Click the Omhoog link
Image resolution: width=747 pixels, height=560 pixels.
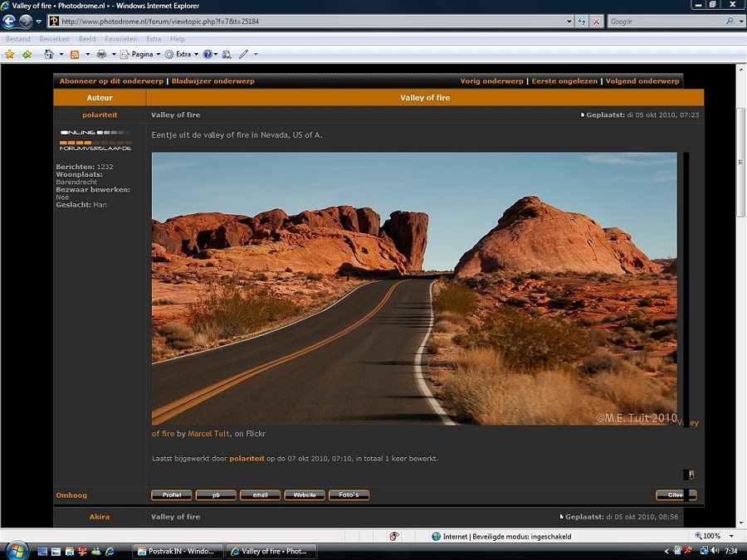click(x=71, y=495)
